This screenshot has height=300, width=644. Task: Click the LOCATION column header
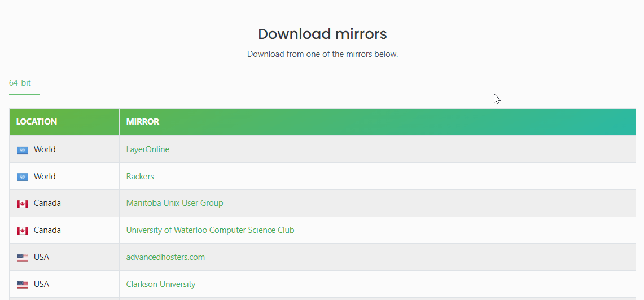(x=37, y=122)
